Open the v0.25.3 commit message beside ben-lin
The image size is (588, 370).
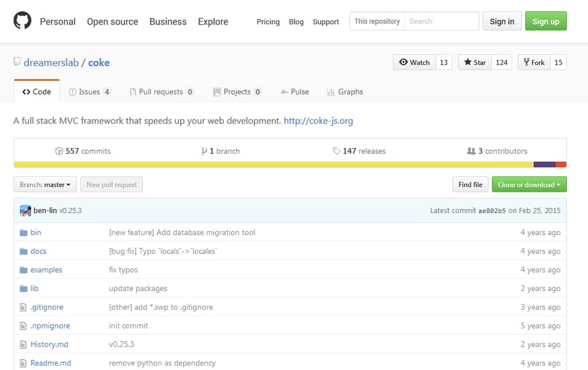coord(70,210)
